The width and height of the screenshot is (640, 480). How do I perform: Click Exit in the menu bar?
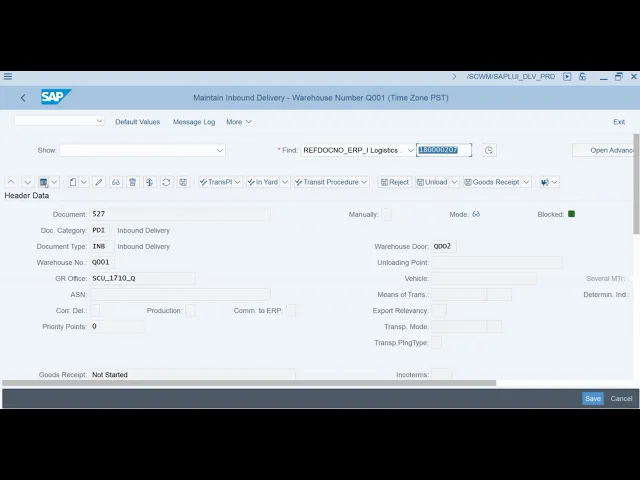click(x=619, y=122)
